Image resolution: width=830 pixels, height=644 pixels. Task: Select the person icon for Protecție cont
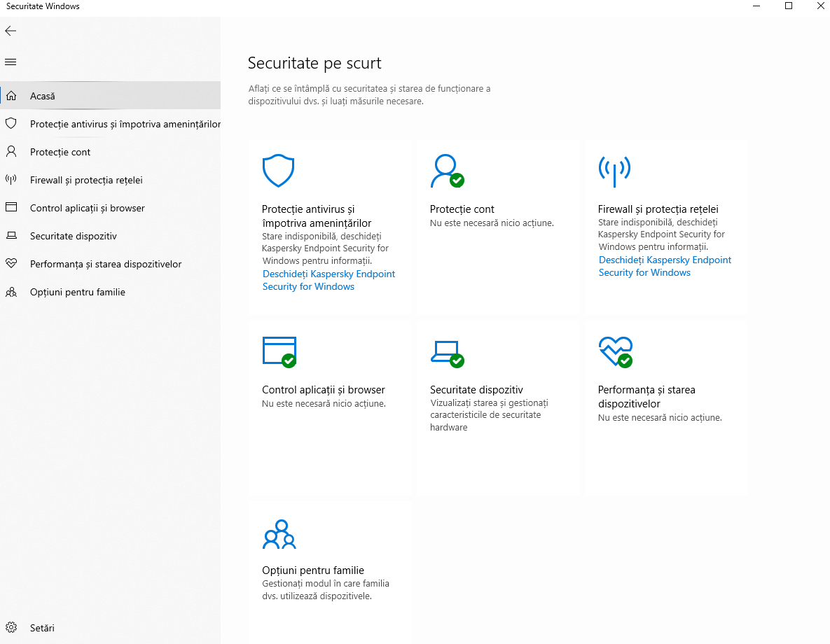[x=446, y=170]
